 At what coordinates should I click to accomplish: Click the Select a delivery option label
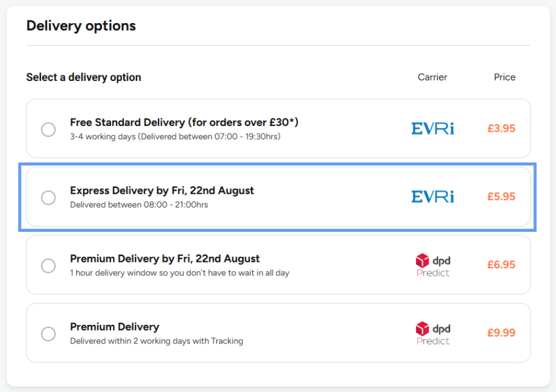[x=83, y=77]
